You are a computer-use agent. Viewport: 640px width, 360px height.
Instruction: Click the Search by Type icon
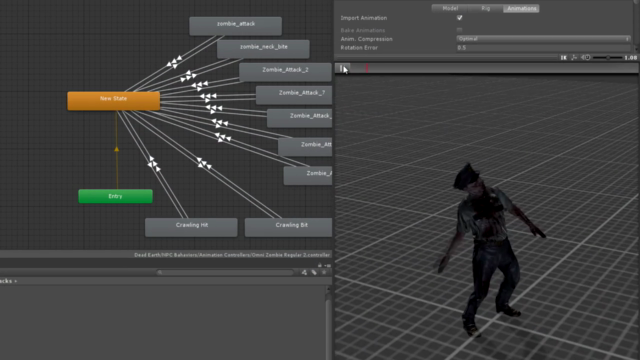304,272
